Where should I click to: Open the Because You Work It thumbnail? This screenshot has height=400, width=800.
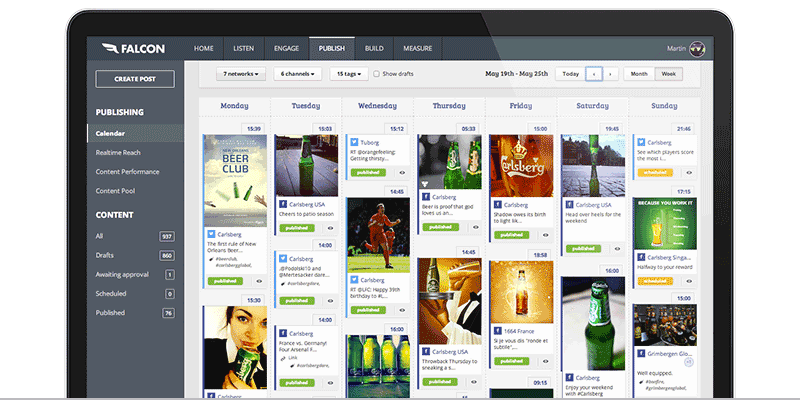[x=665, y=223]
